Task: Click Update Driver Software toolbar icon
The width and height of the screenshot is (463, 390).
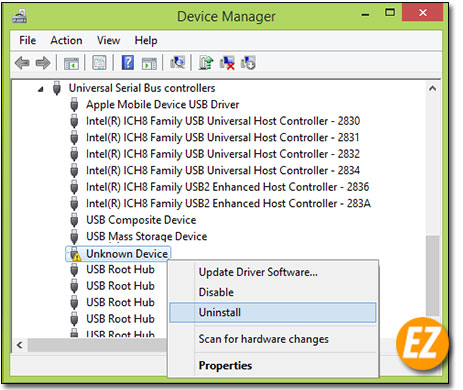Action: pos(206,63)
